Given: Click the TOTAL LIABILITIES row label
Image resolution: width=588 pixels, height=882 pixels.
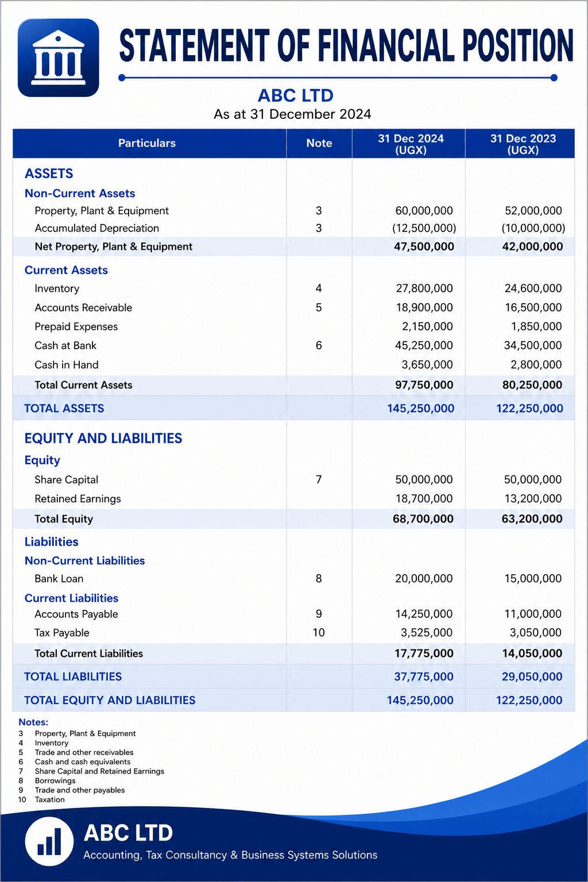Looking at the screenshot, I should pyautogui.click(x=73, y=677).
